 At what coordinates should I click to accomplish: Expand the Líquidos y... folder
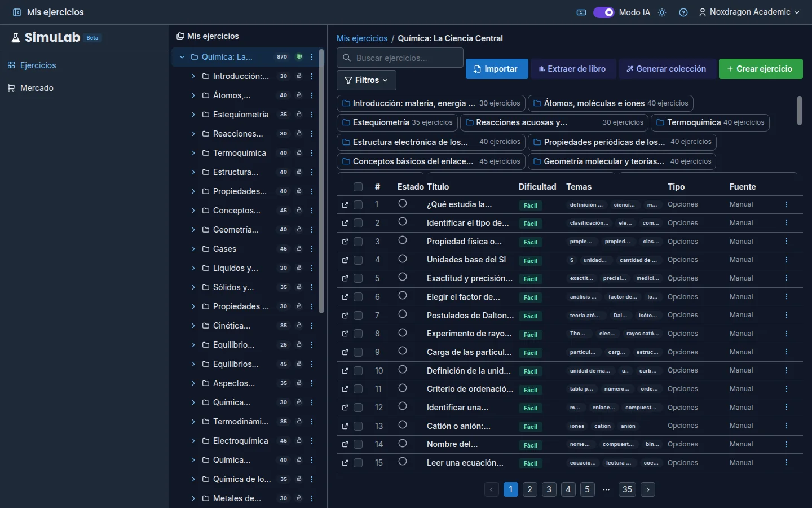pyautogui.click(x=193, y=268)
